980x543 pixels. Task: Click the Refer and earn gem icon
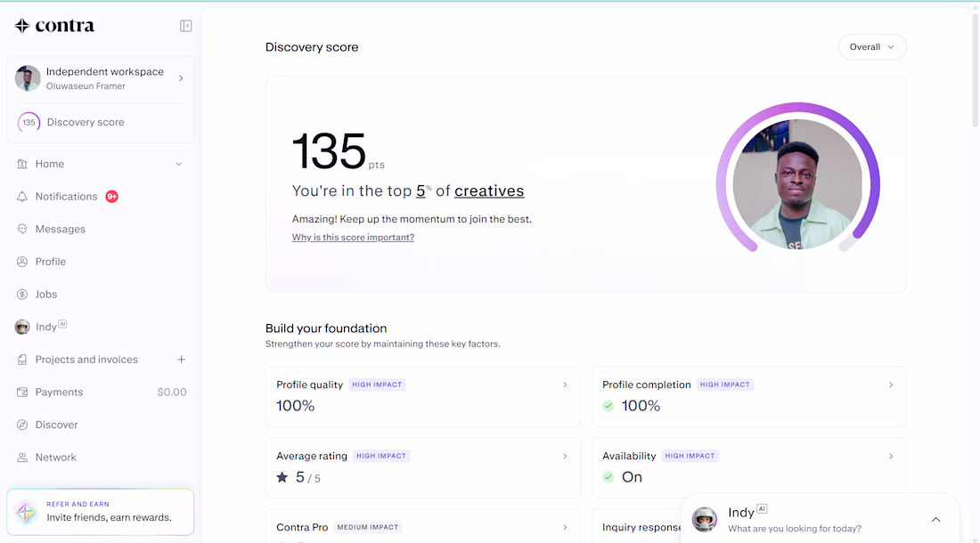click(x=26, y=512)
